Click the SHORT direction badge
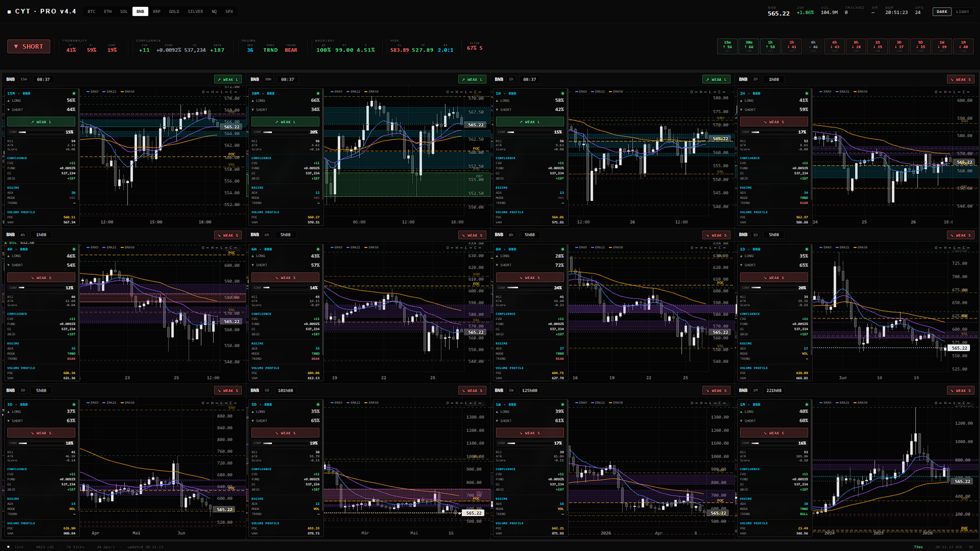Viewport: 980px width, 551px height. (x=29, y=46)
